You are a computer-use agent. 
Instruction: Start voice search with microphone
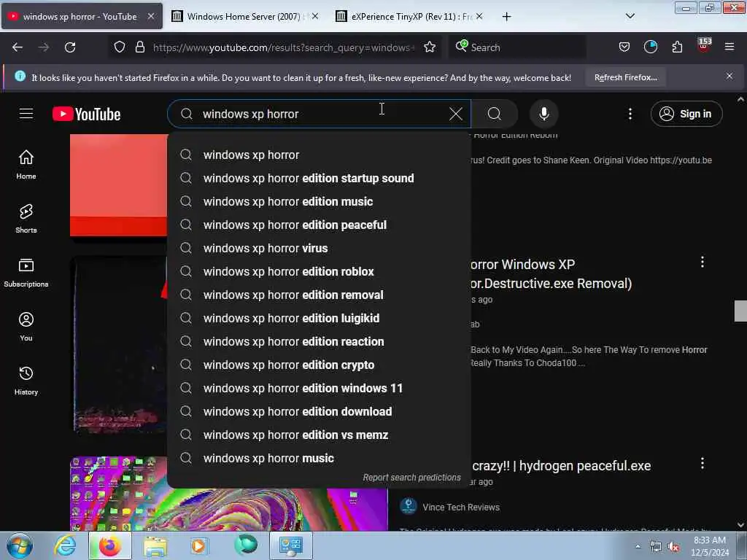[543, 114]
